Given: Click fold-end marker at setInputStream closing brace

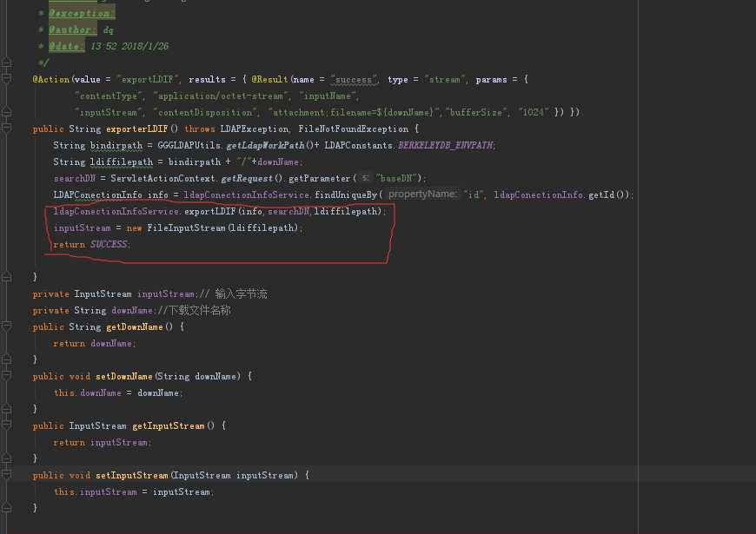Looking at the screenshot, I should [x=6, y=507].
